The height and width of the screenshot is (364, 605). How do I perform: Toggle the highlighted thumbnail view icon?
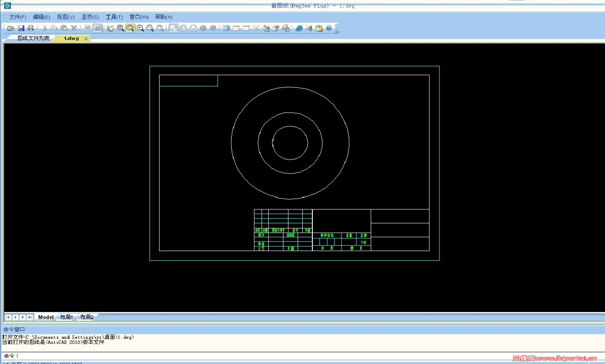pos(97,28)
